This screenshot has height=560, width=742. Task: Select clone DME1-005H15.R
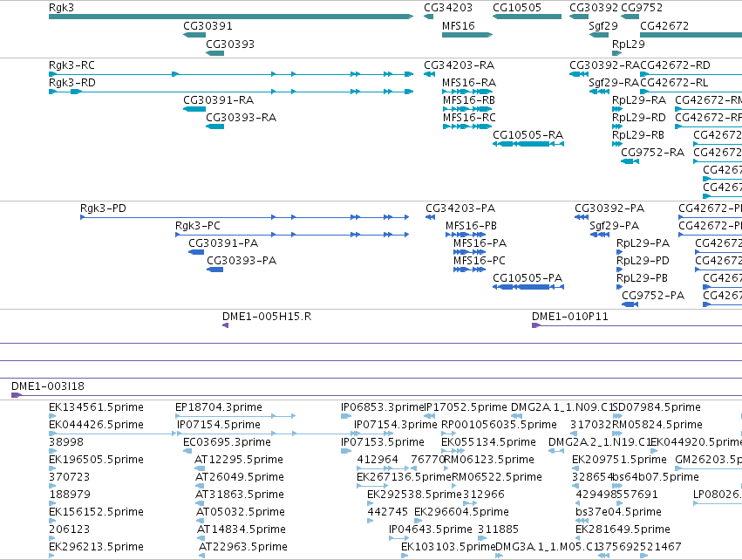pos(225,325)
